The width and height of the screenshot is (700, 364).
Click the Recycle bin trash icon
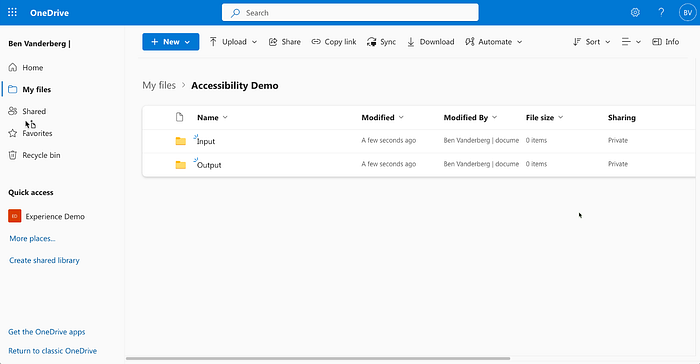coord(13,155)
